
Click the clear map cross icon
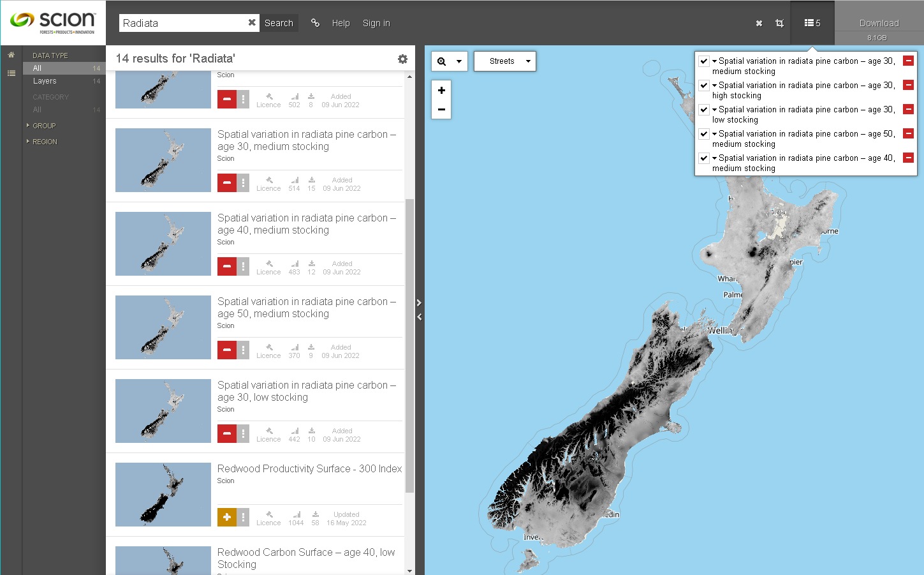tap(759, 23)
